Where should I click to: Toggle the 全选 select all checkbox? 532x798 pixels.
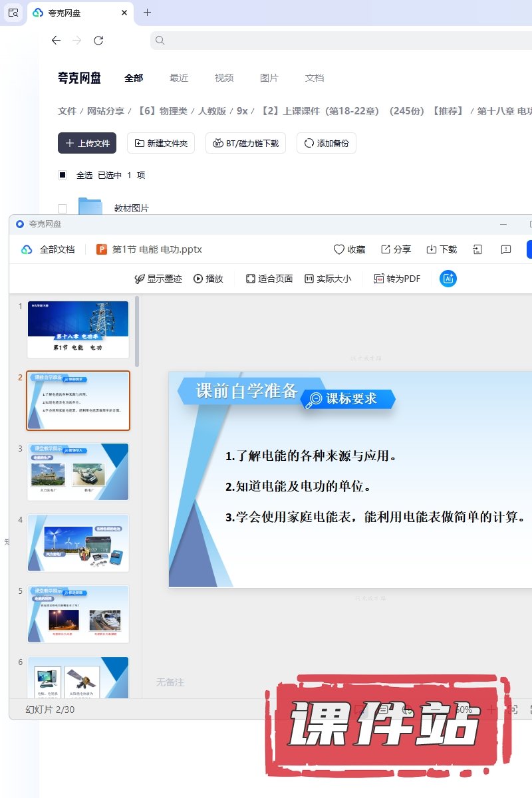63,175
